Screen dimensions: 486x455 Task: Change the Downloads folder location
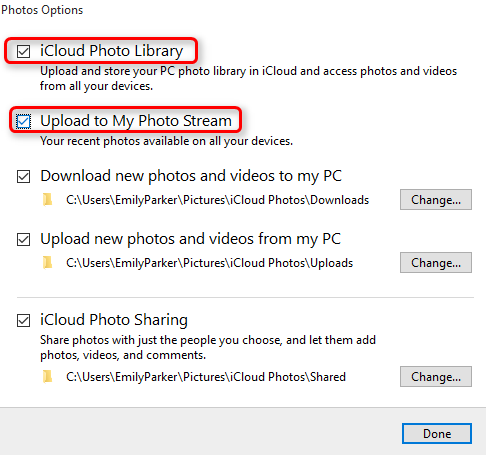tap(436, 200)
